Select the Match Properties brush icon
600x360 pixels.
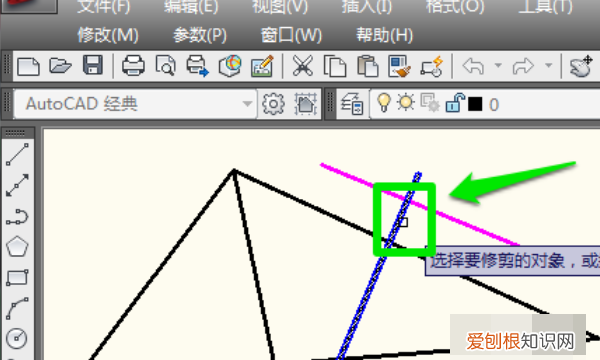click(x=399, y=66)
